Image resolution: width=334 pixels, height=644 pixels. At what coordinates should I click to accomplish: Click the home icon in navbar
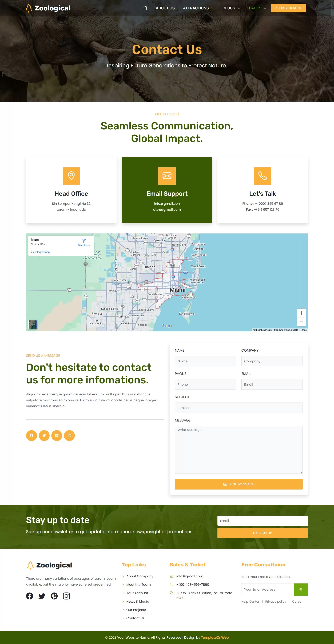point(145,8)
